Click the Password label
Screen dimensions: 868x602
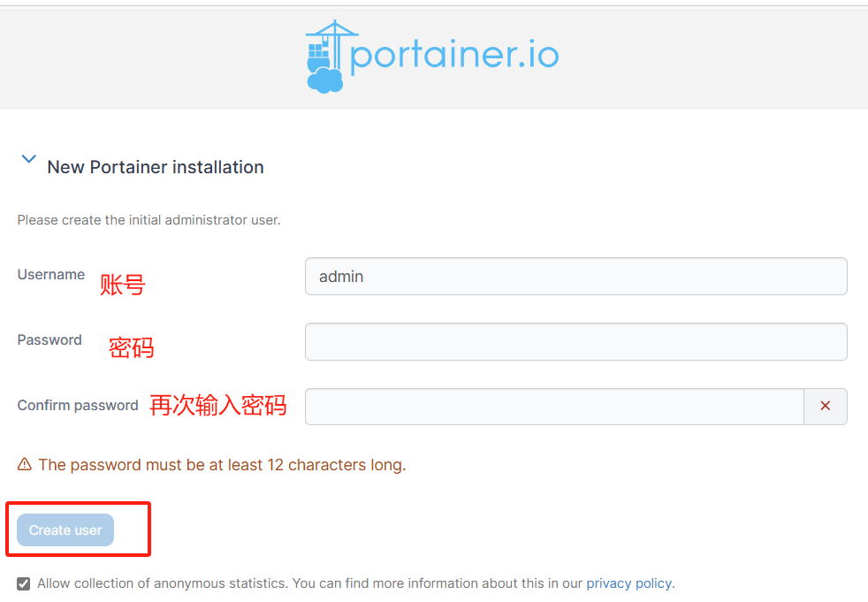49,340
